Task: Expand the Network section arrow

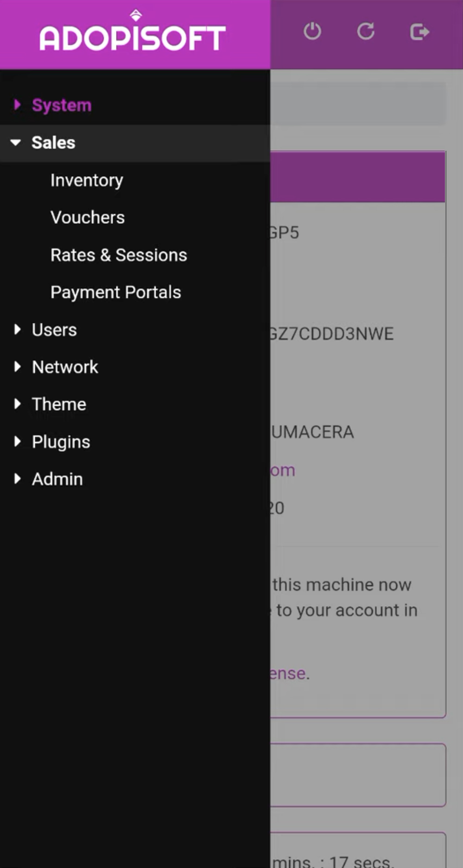Action: click(x=17, y=367)
